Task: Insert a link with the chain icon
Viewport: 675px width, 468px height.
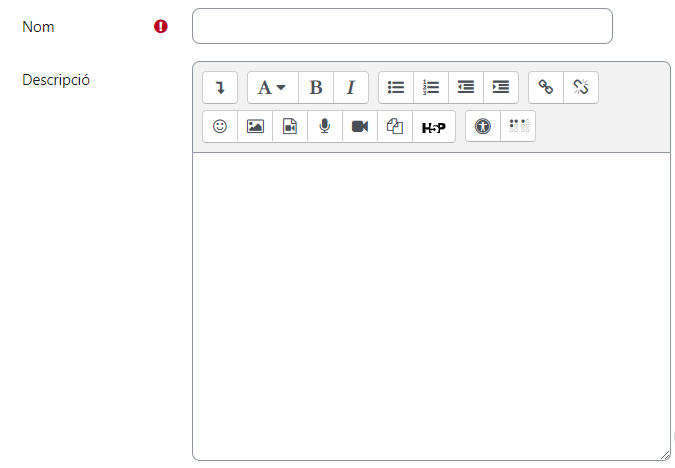Action: pos(546,87)
